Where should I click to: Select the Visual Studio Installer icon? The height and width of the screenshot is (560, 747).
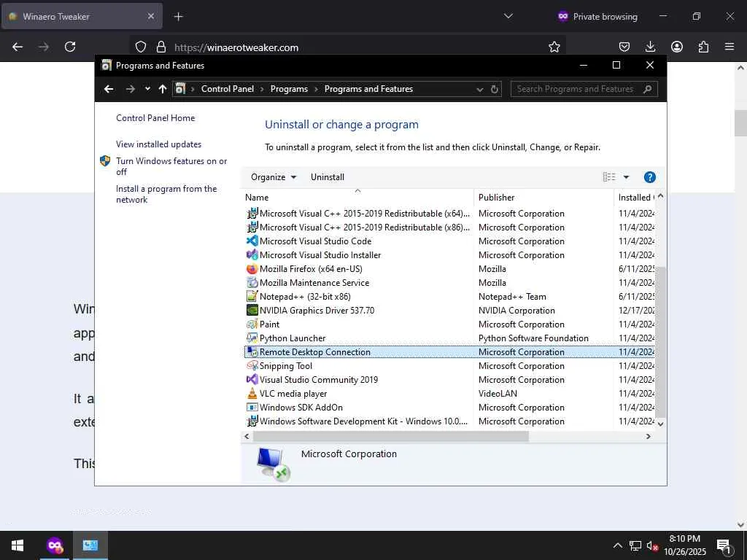(252, 254)
